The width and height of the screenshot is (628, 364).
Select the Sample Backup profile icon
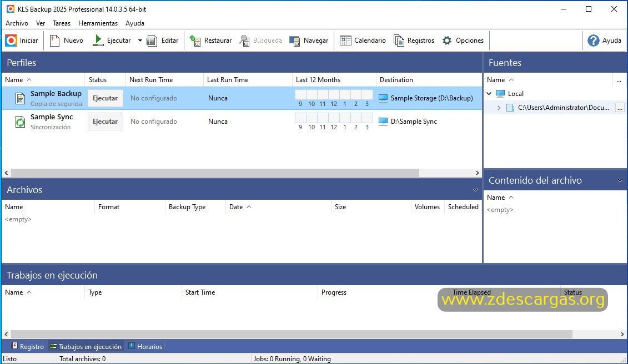point(20,98)
